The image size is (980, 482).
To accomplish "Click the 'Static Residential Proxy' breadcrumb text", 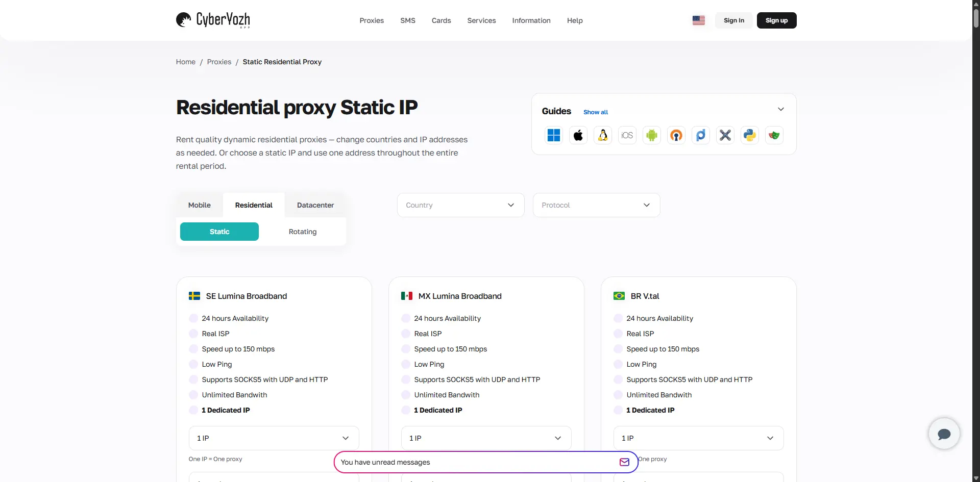I will click(282, 62).
